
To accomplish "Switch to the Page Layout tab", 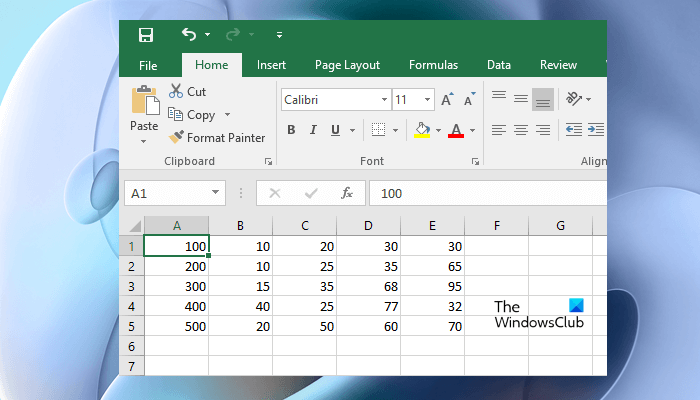I will [347, 65].
